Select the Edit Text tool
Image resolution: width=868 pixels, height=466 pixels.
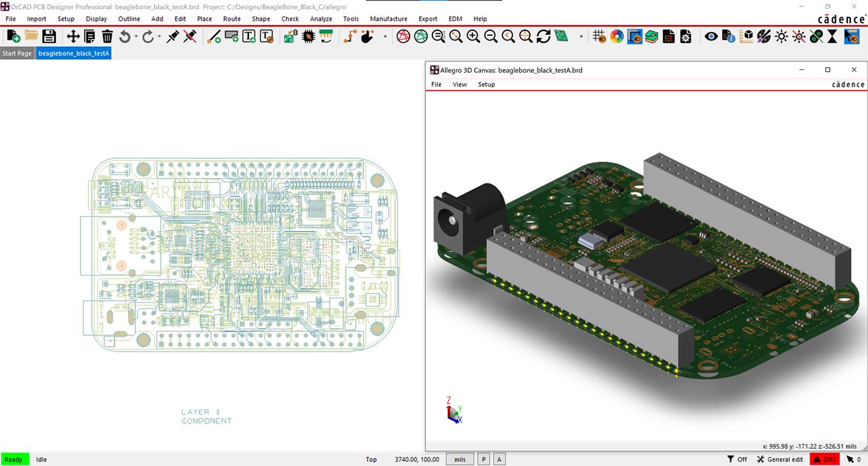click(266, 36)
